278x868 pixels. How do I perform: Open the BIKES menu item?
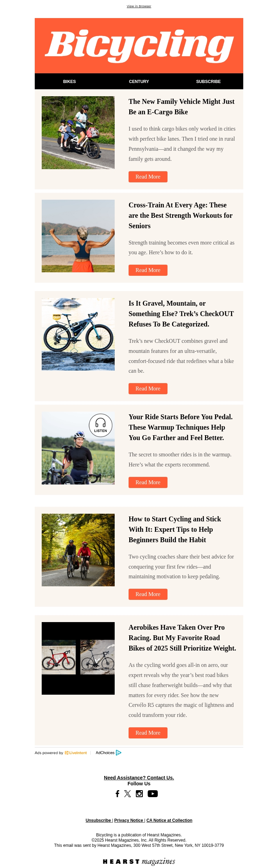[x=69, y=82]
